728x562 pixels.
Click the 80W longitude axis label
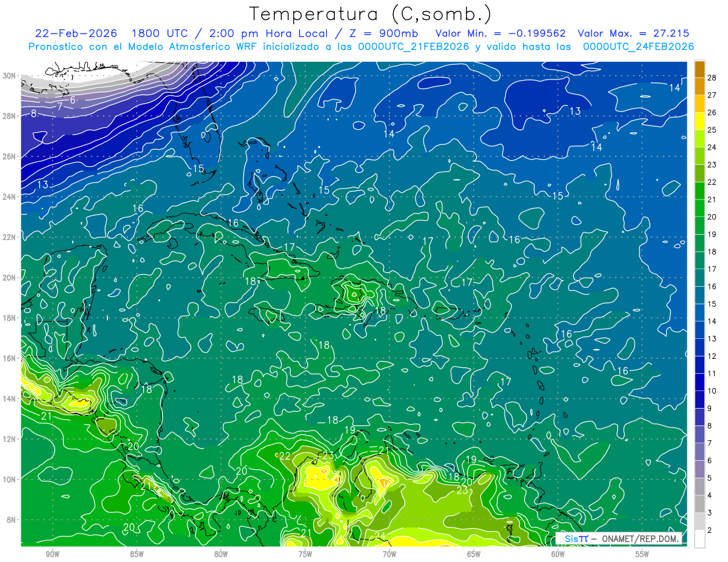pos(221,554)
